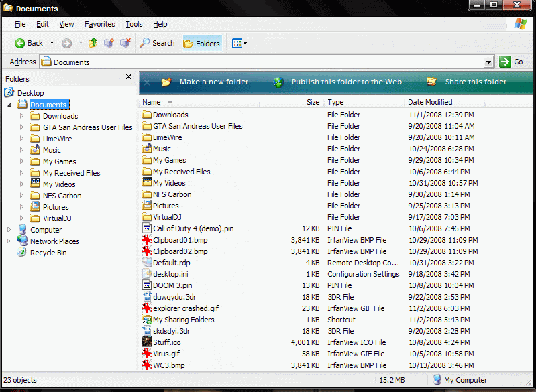Open the Favorites menu
Image resolution: width=536 pixels, height=392 pixels.
pos(99,24)
